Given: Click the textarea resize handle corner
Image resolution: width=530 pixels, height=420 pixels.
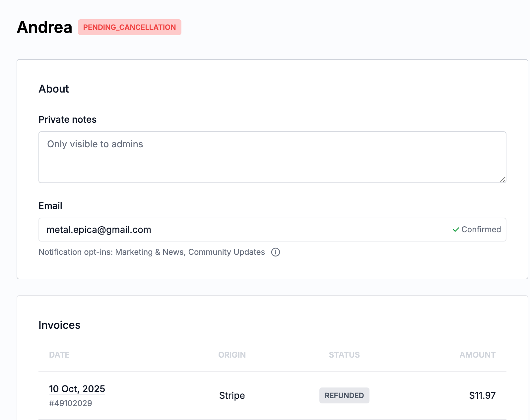Looking at the screenshot, I should pos(503,179).
